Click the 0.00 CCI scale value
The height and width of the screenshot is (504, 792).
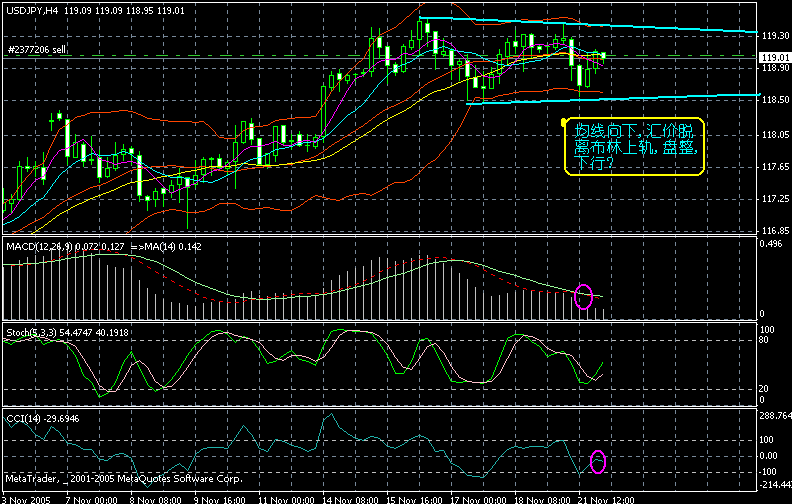768,456
